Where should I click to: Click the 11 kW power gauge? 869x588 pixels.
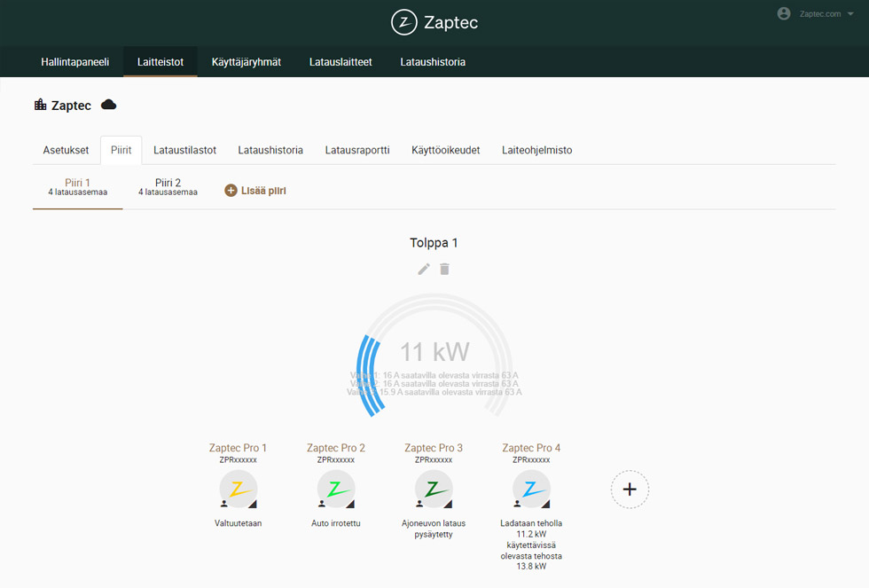[x=434, y=356]
